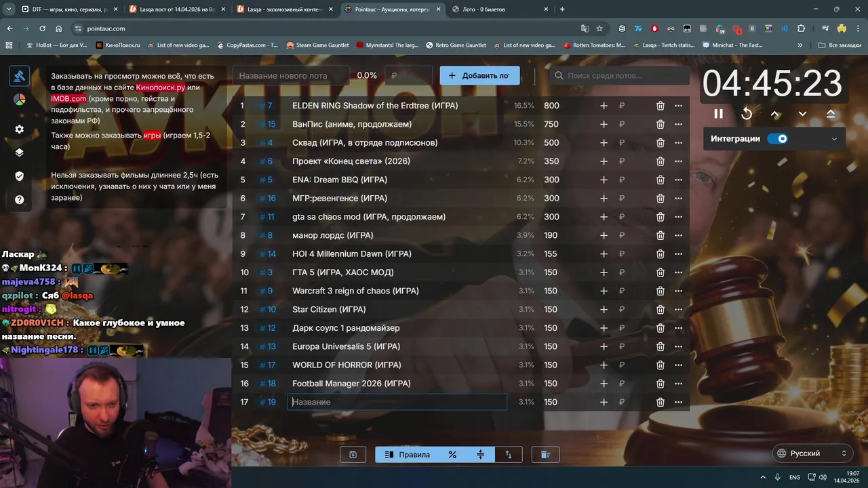Click plus on HOI 4 Millennium Dawn row
Screen dimensions: 868x488
click(x=604, y=253)
